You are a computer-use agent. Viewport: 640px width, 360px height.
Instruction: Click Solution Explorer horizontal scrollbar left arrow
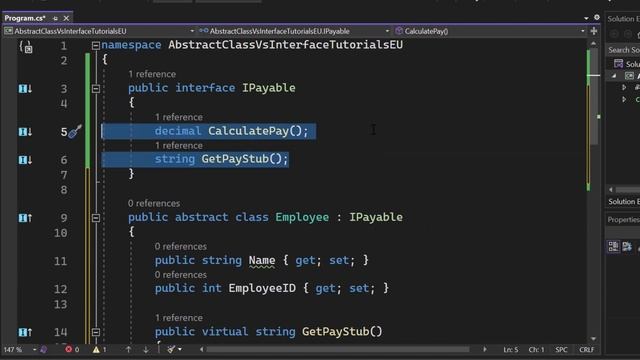[x=611, y=190]
